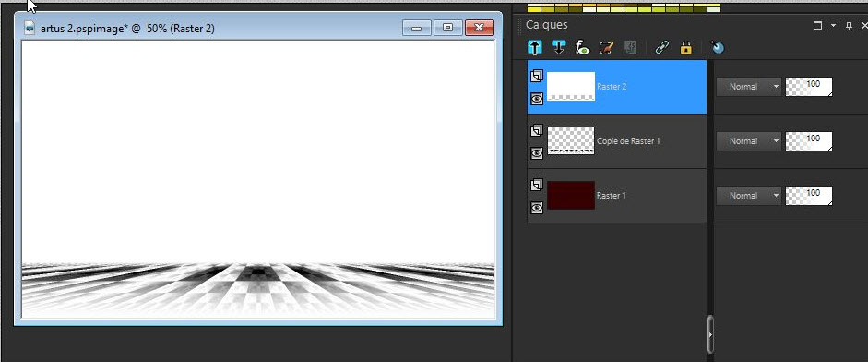Viewport: 868px width, 362px height.
Task: Toggle visibility of Copie de Raster 1 layer
Action: coord(537,153)
